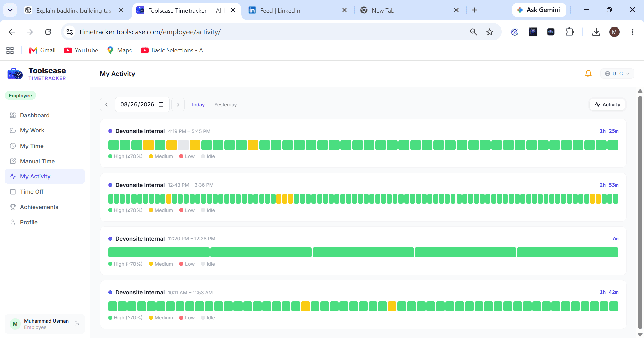This screenshot has width=644, height=338.
Task: Click the 12:43 PM – 3:36 PM time range
Action: coord(191,185)
